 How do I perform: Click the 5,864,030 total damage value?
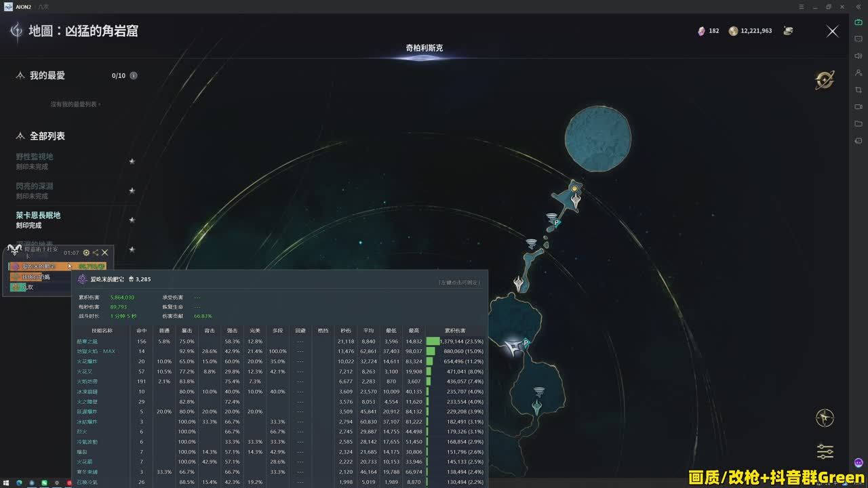[x=122, y=298]
